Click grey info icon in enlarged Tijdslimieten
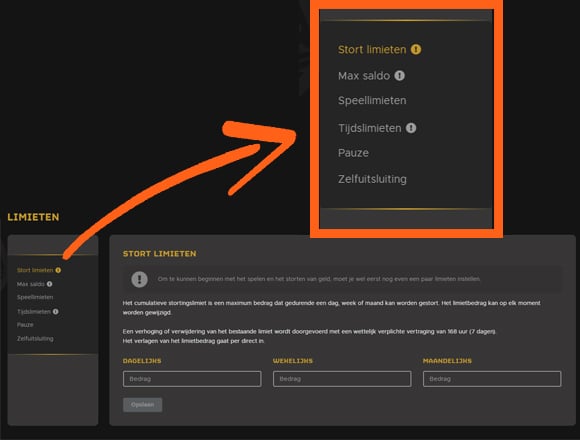This screenshot has width=580, height=440. pyautogui.click(x=411, y=128)
